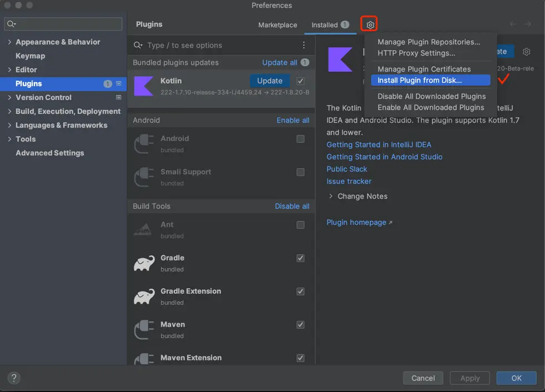Select Manage Plugin Repositories menu entry
The height and width of the screenshot is (392, 545).
click(x=428, y=42)
